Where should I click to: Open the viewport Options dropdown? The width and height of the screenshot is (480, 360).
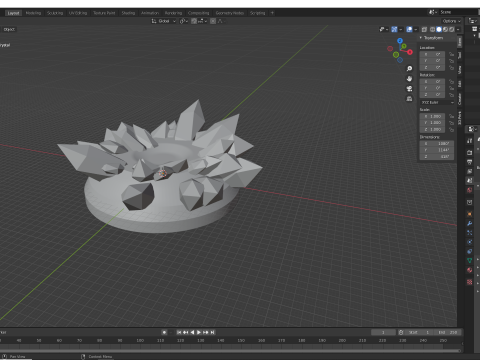click(x=451, y=21)
